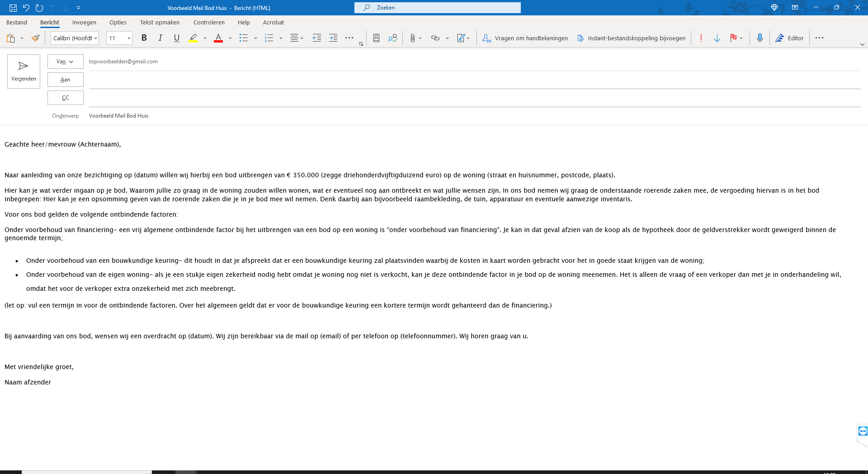Click the diamond premium icon in title bar
The height and width of the screenshot is (474, 868).
tap(774, 8)
